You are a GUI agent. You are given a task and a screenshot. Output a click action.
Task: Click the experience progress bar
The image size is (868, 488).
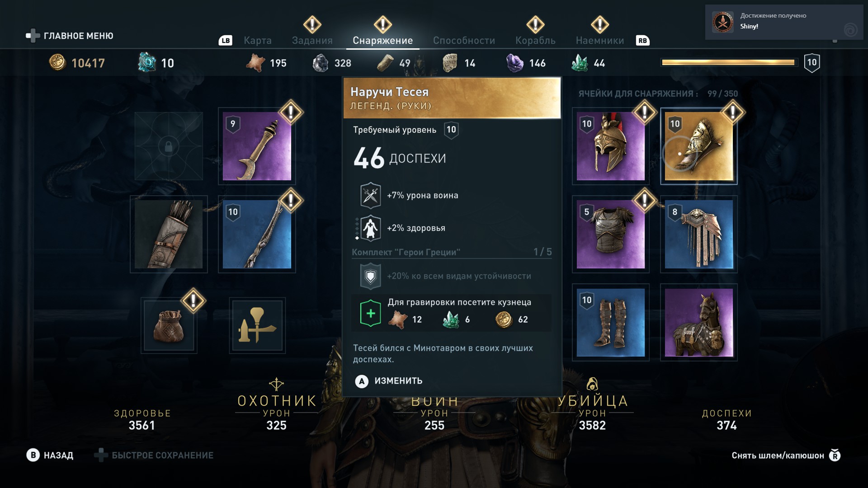point(728,62)
